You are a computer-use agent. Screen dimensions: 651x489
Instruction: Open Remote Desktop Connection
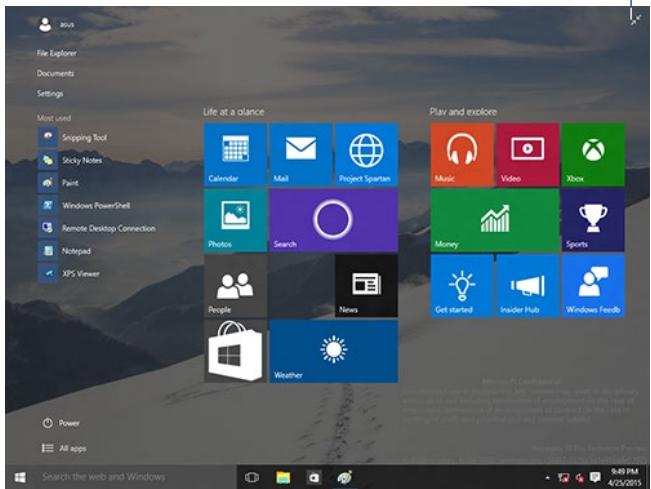click(x=97, y=228)
